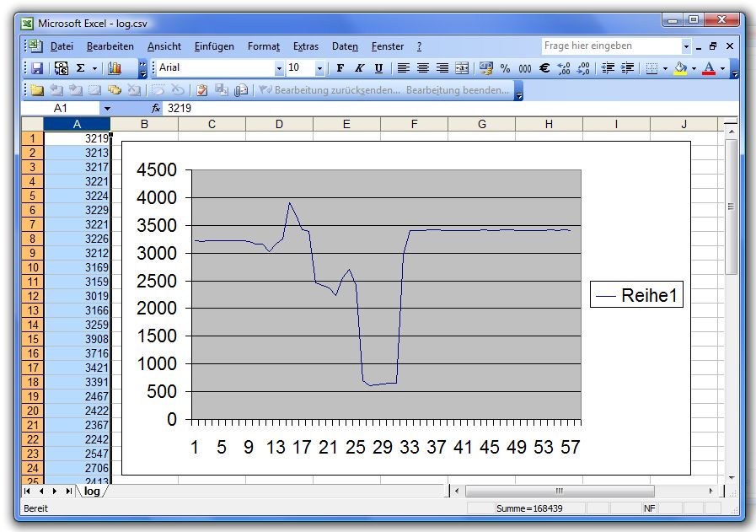Screen dimensions: 756x532
Task: Open the font color dropdown arrow
Action: [x=722, y=68]
